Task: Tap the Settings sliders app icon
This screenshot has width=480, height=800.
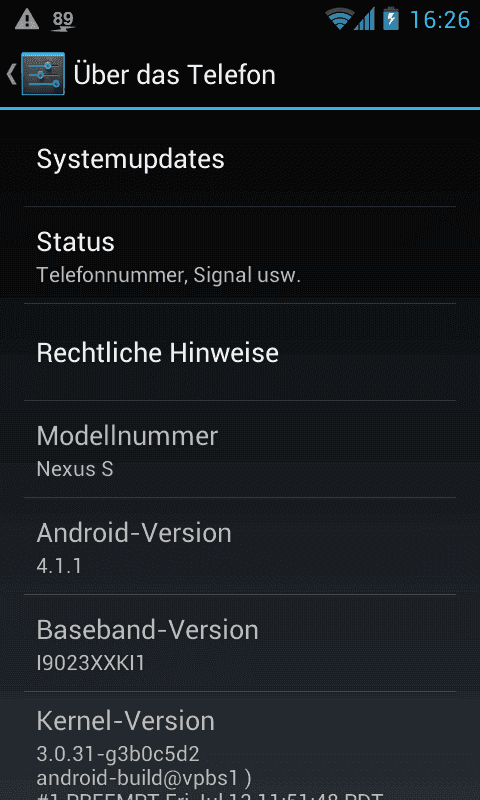Action: [43, 73]
